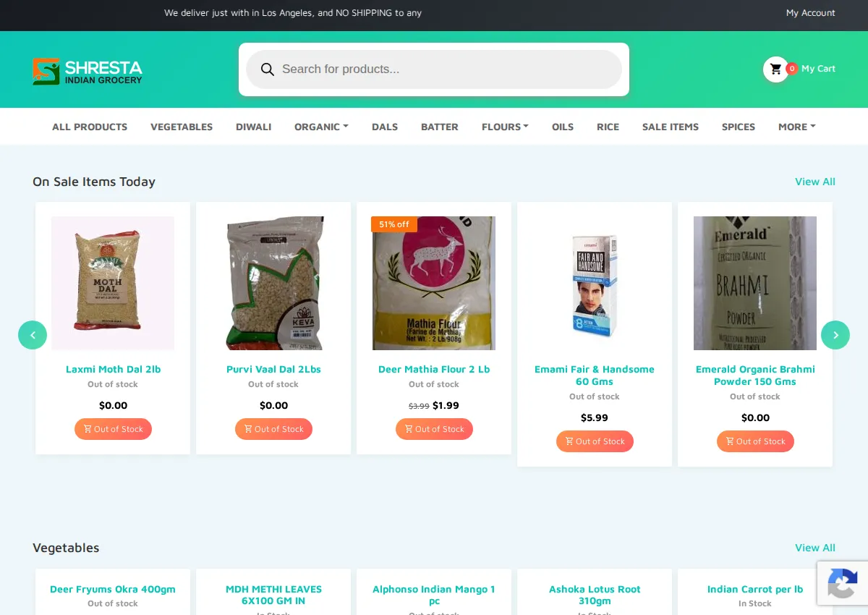Open the Sale Items category

pyautogui.click(x=671, y=127)
